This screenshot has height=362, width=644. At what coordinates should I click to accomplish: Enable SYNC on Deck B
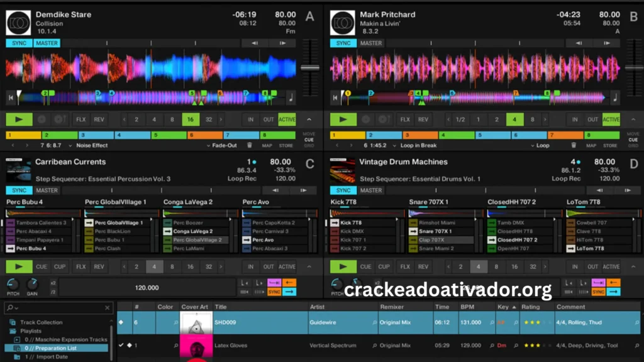point(343,43)
